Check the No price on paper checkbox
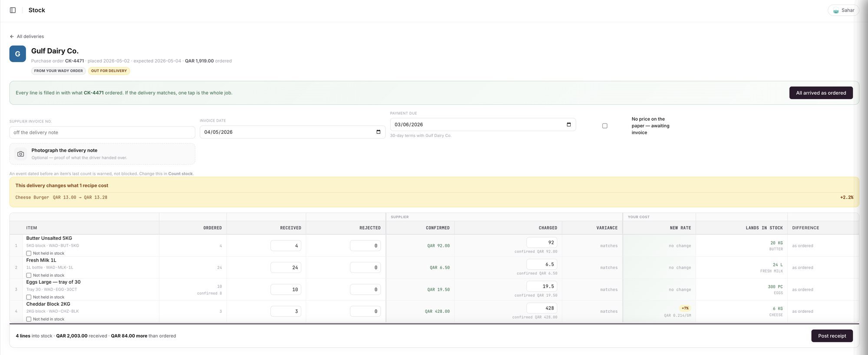 (605, 126)
